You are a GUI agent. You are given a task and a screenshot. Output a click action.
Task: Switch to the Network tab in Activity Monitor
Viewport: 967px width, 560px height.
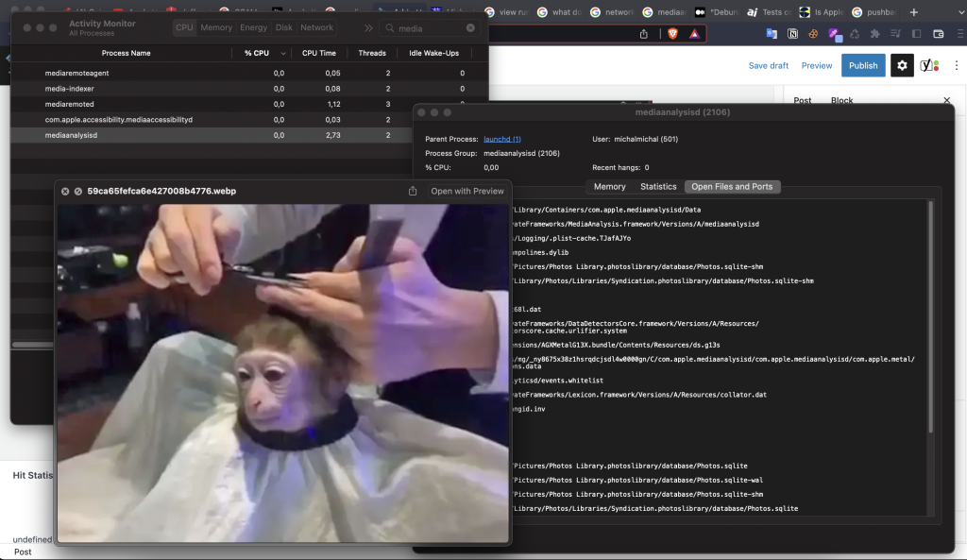pyautogui.click(x=317, y=27)
